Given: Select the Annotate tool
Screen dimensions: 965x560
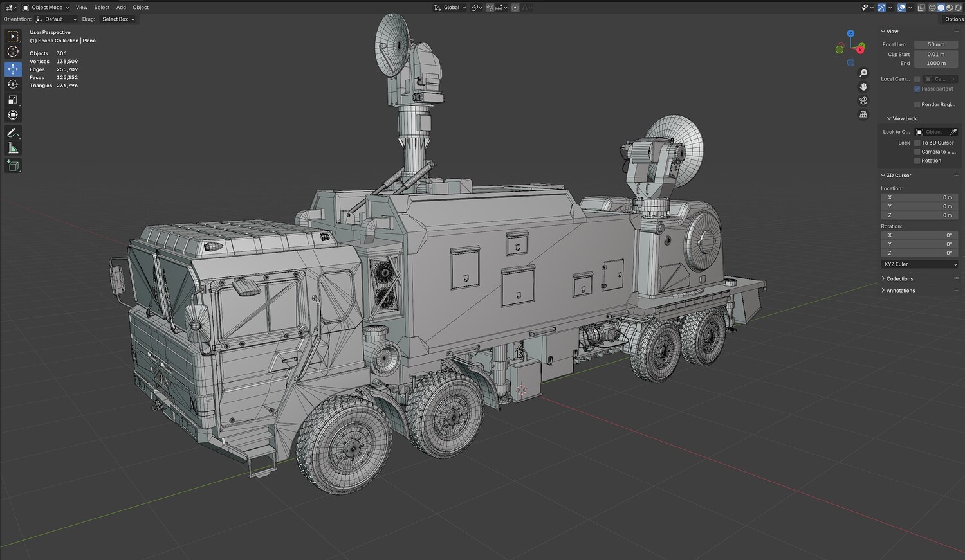Looking at the screenshot, I should tap(13, 133).
